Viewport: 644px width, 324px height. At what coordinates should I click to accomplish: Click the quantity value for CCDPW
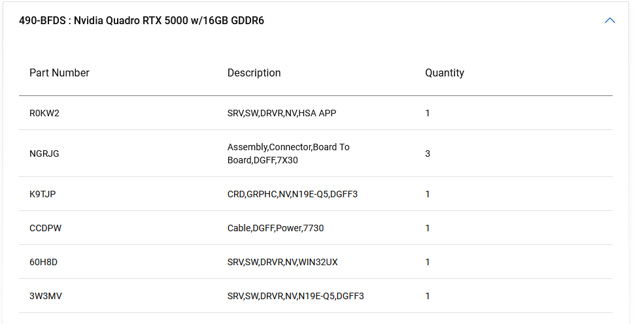pos(428,228)
